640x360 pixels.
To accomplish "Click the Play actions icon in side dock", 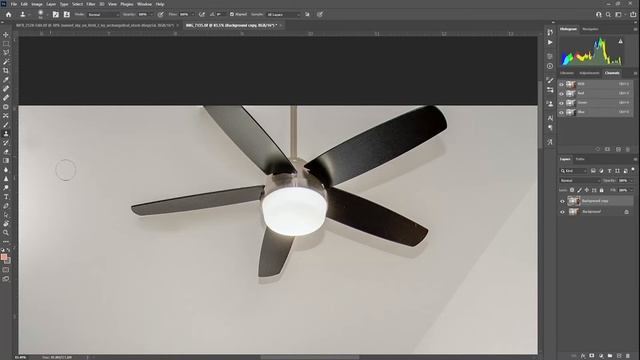I will 550,42.
